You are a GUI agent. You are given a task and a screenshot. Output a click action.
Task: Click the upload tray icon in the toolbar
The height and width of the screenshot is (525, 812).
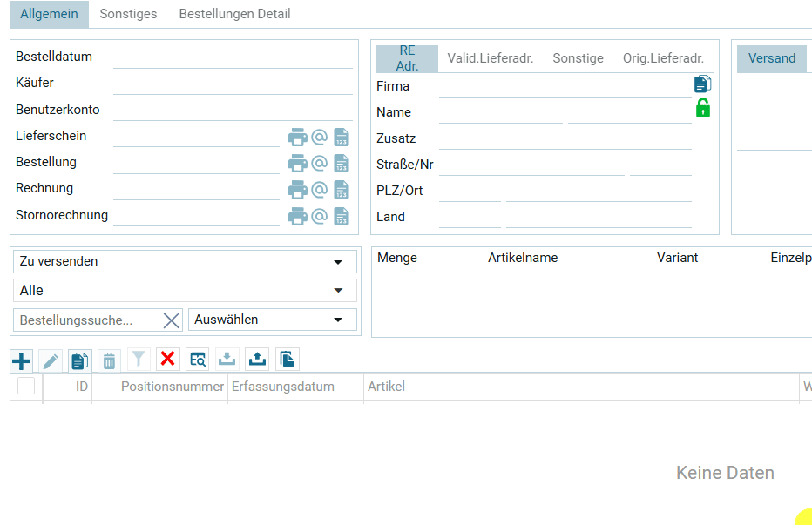click(257, 359)
